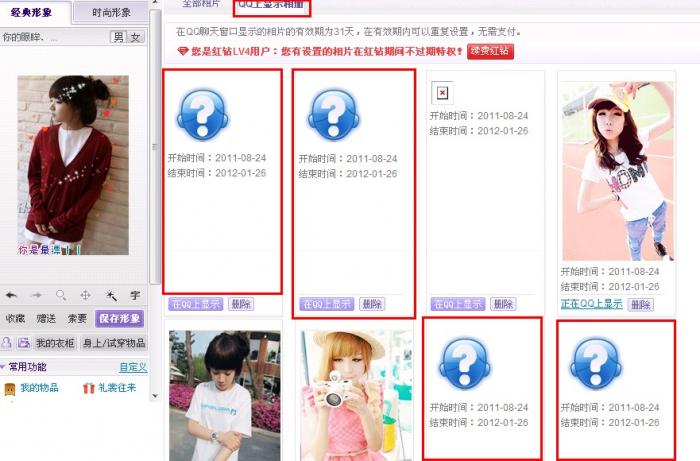Open the QQ上显示相册 tab
700x461 pixels.
[x=271, y=5]
